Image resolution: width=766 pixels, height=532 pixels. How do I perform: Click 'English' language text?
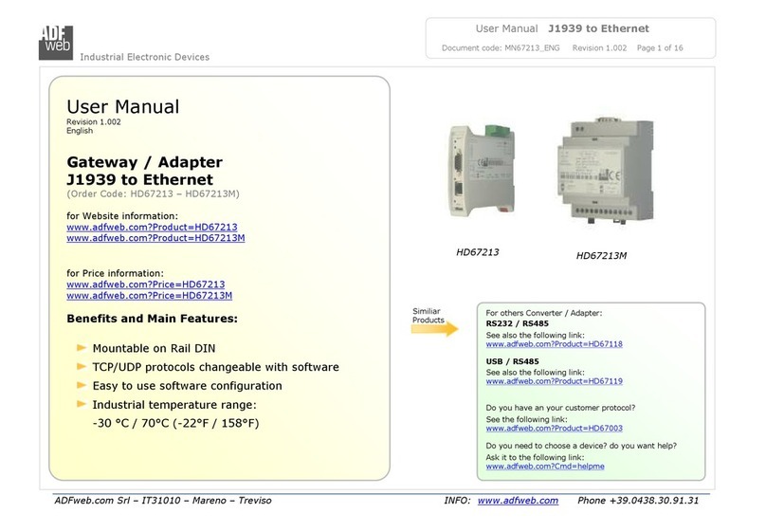pos(80,131)
